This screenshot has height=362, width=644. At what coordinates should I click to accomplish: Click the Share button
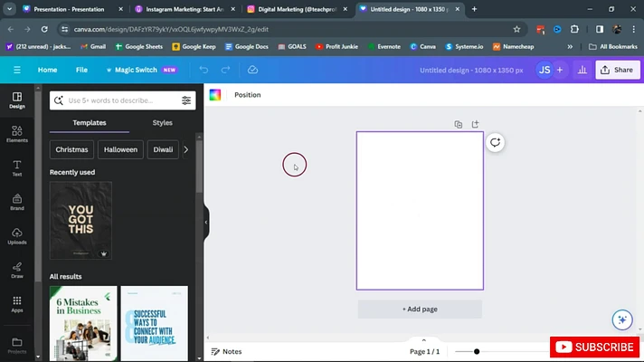[x=616, y=70]
